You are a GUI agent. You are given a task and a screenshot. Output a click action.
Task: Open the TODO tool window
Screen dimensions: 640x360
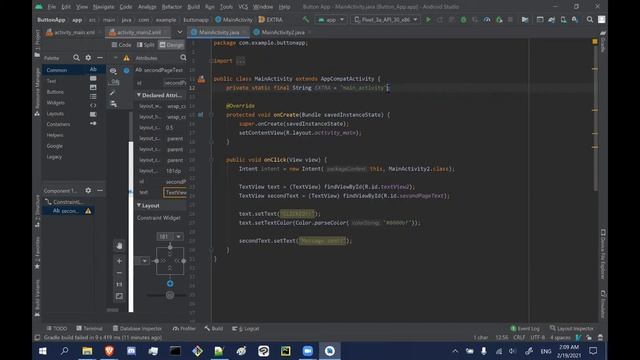click(x=57, y=329)
